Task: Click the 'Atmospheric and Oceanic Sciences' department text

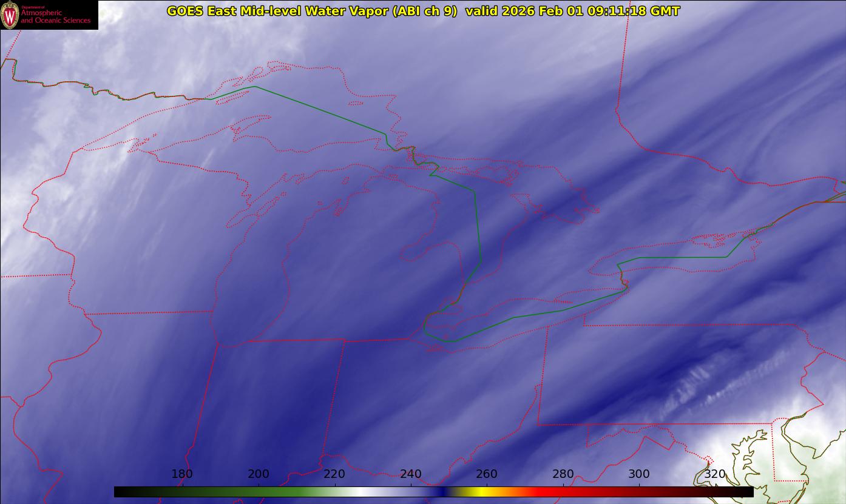Action: tap(55, 16)
